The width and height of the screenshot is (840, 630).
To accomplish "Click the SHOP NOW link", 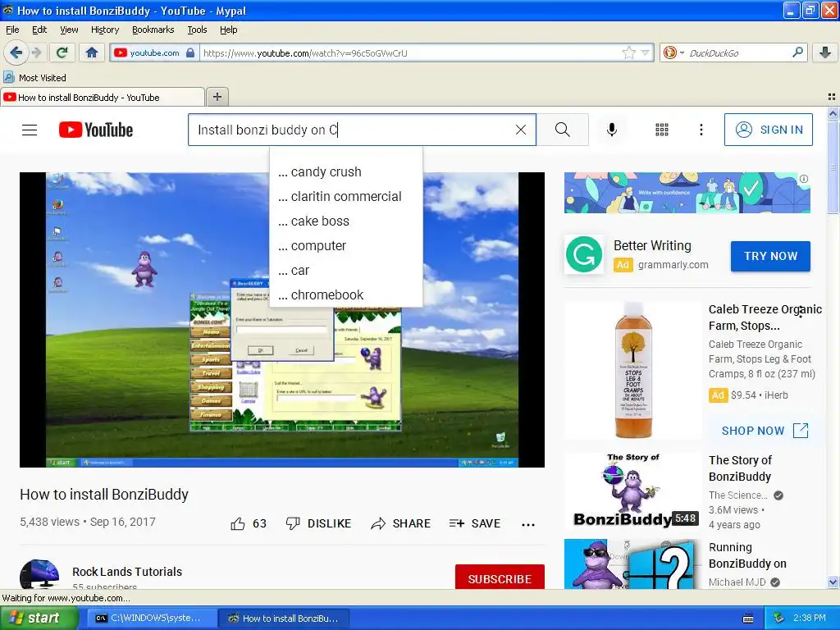I will pos(765,430).
